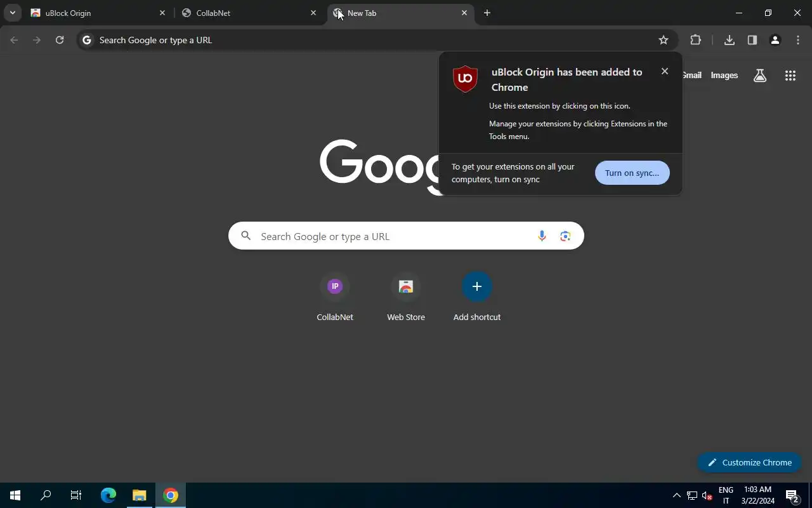Open the Images link
Viewport: 812px width, 508px height.
click(724, 75)
